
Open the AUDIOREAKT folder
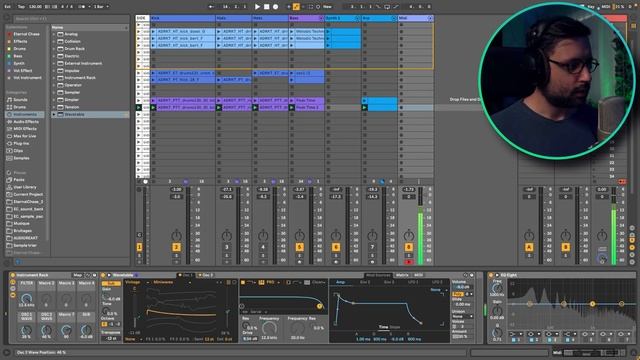[25, 238]
